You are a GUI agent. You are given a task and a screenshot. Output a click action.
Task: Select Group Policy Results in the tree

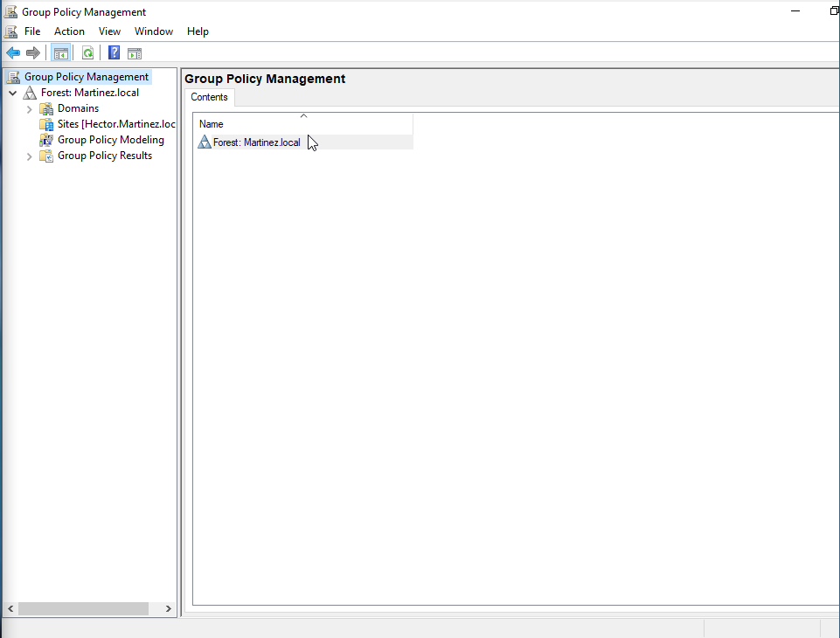(105, 156)
